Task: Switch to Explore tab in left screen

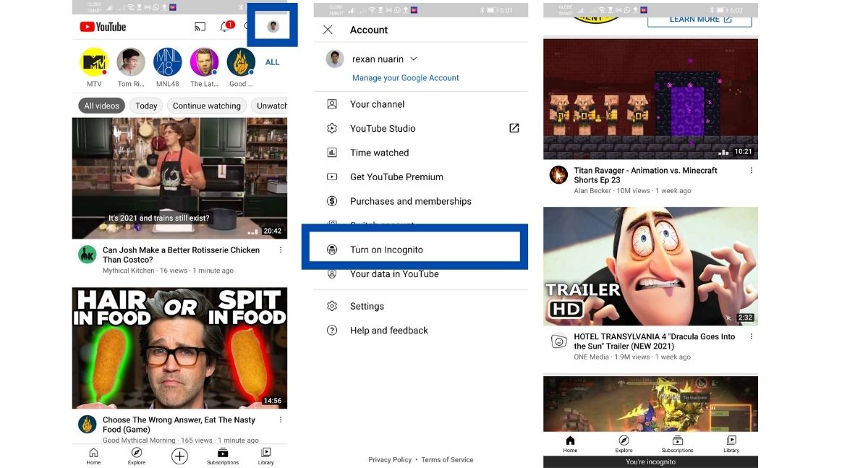Action: [136, 456]
